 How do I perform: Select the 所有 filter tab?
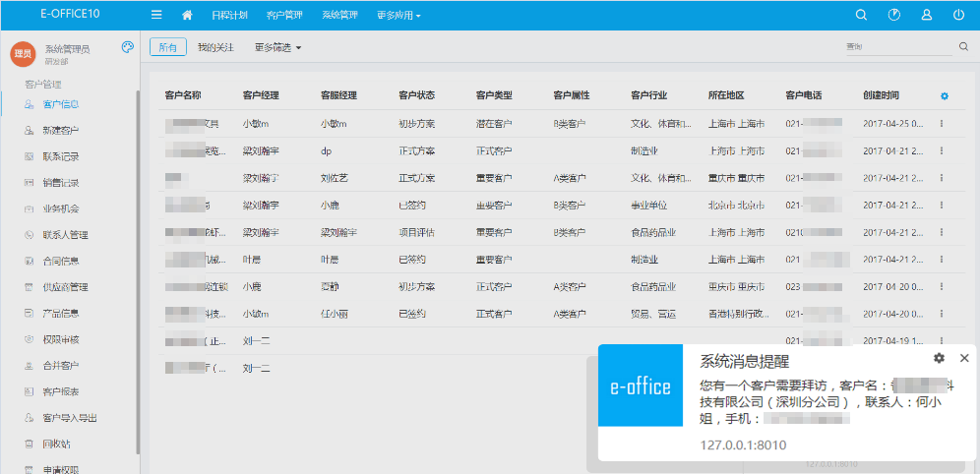[x=168, y=47]
